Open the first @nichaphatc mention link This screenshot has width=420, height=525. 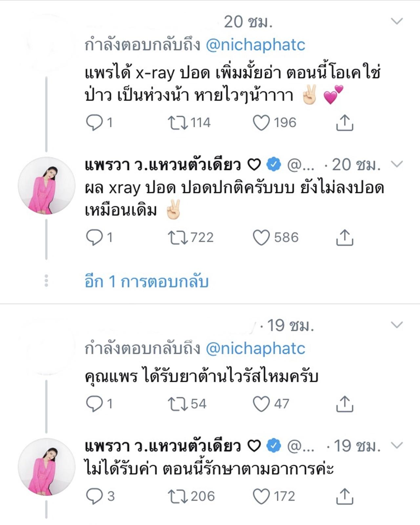coord(255,45)
